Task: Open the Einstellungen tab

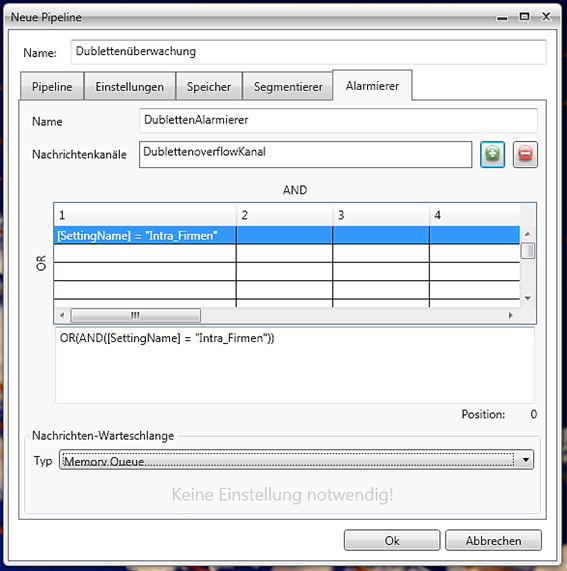Action: pos(130,87)
